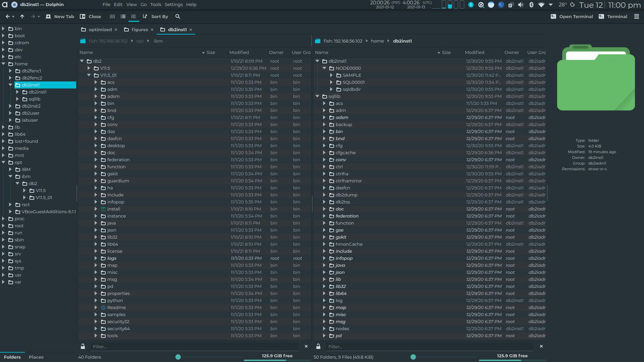This screenshot has width=644, height=362.
Task: Sort left pane by Modified column header
Action: pyautogui.click(x=239, y=52)
